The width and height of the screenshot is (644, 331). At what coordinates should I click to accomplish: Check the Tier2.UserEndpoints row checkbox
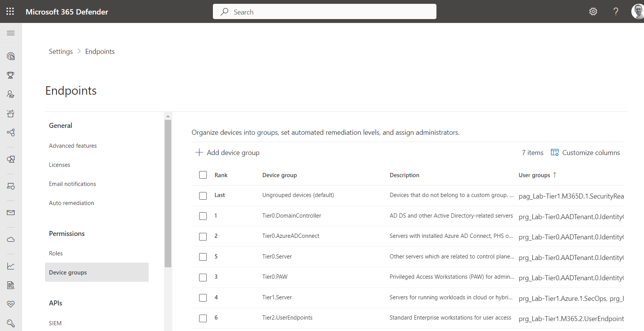[203, 318]
